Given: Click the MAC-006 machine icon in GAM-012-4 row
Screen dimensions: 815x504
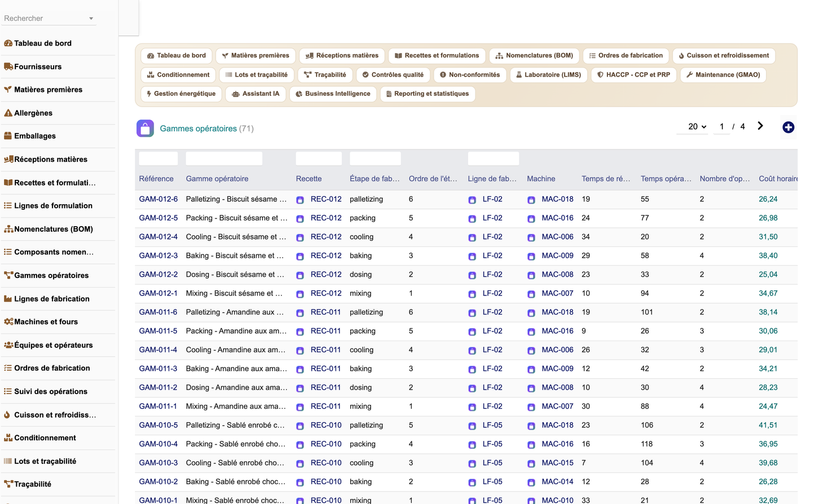Looking at the screenshot, I should pyautogui.click(x=531, y=237).
